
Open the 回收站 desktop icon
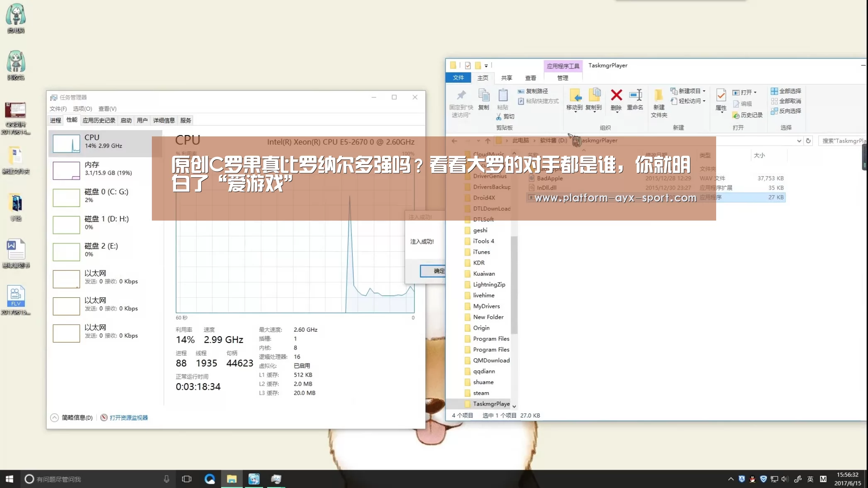[16, 65]
